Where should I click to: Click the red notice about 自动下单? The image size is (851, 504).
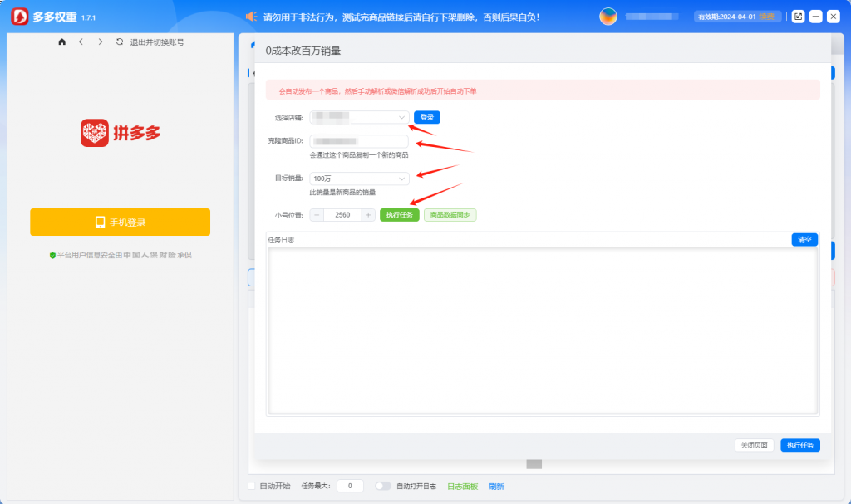click(x=542, y=91)
